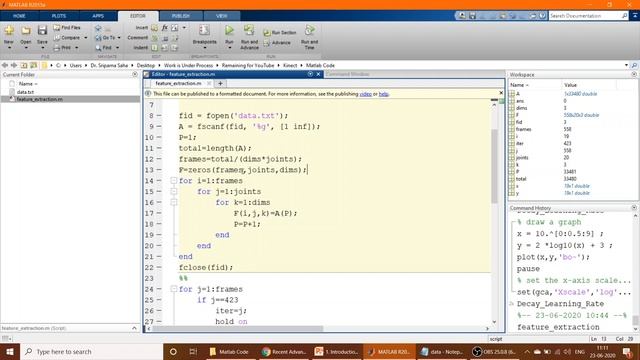
Task: Click Windows Start button
Action: click(x=9, y=351)
